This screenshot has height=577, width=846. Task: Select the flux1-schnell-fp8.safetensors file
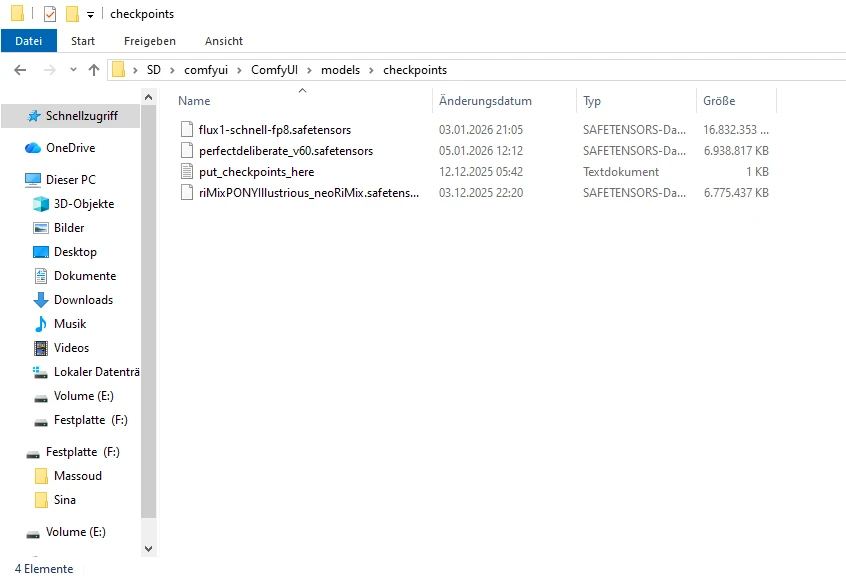coord(274,130)
